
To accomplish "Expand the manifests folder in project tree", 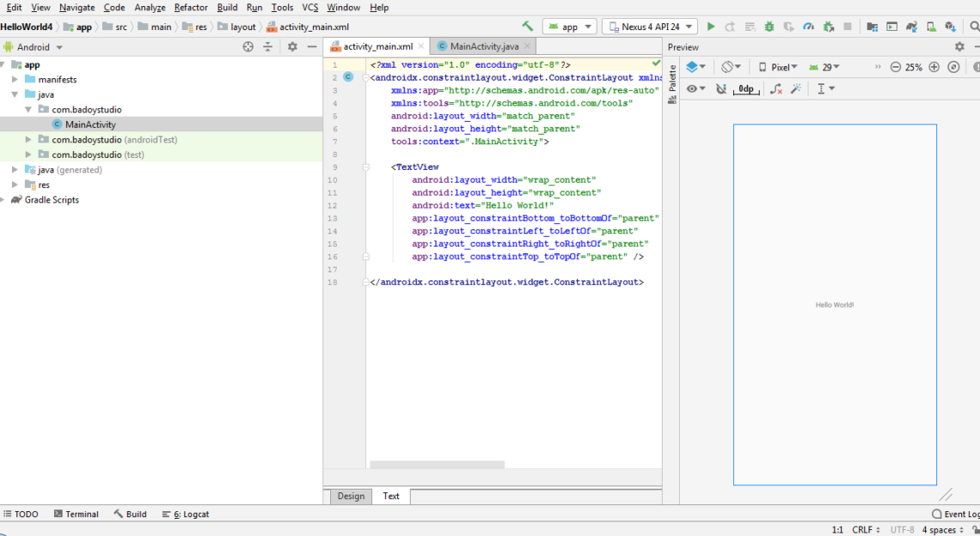I will (15, 80).
